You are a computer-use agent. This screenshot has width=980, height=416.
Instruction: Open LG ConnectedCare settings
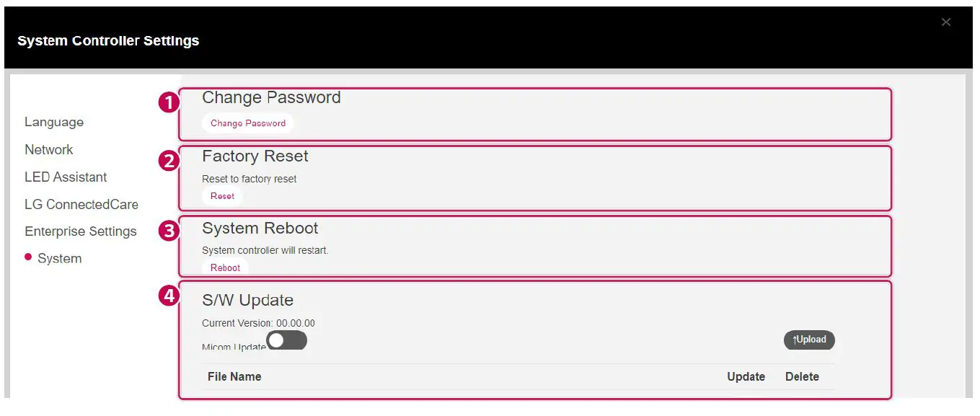point(81,205)
